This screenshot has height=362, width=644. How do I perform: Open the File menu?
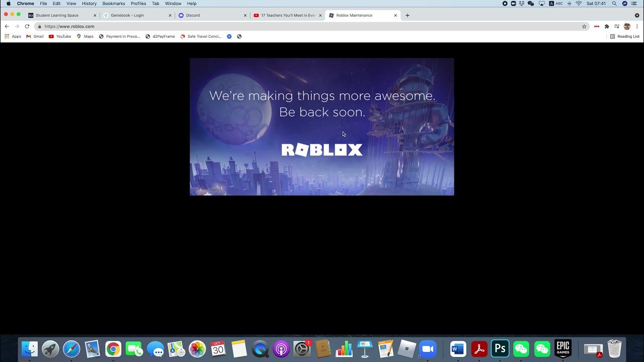click(44, 4)
